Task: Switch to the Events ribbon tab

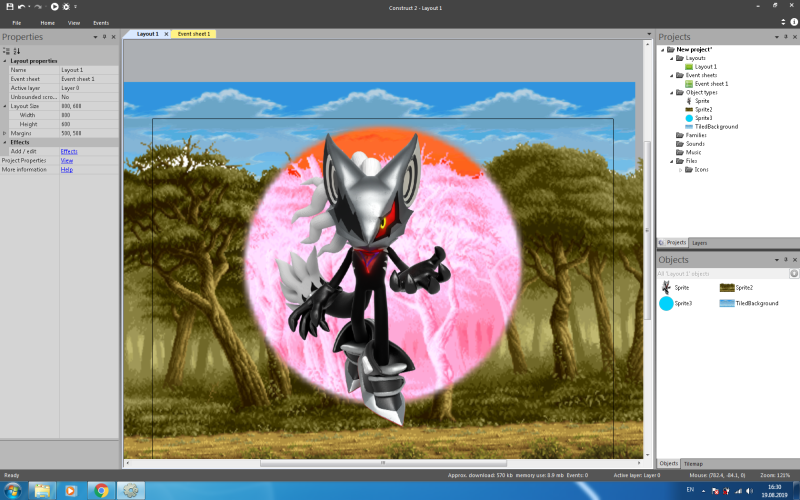Action: [x=101, y=23]
